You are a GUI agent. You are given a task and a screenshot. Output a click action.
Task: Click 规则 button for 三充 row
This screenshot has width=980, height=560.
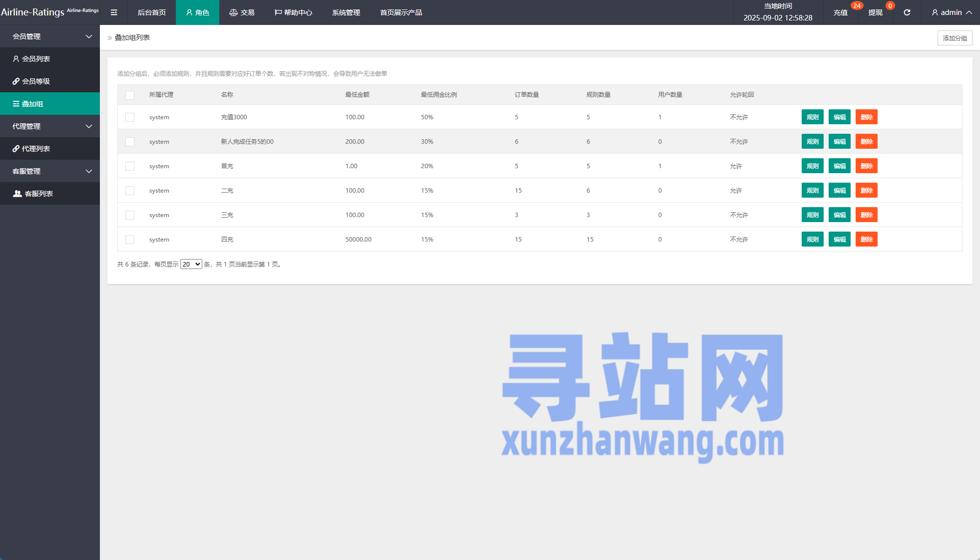point(813,215)
